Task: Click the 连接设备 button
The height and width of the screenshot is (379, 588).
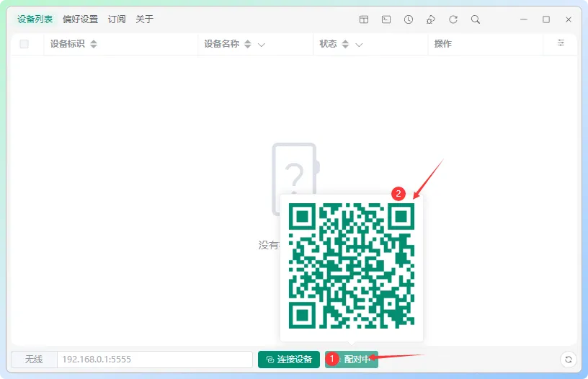Action: point(289,360)
